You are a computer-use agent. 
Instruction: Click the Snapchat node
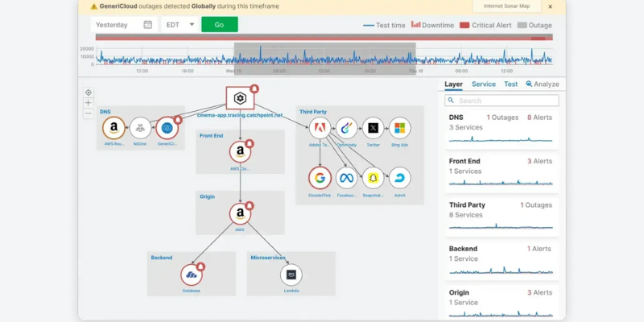pyautogui.click(x=373, y=178)
